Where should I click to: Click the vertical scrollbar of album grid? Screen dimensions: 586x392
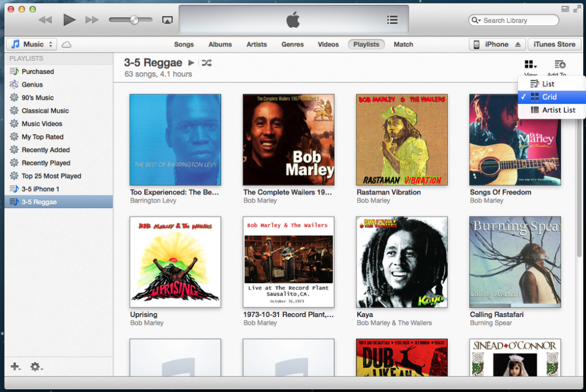(x=579, y=187)
